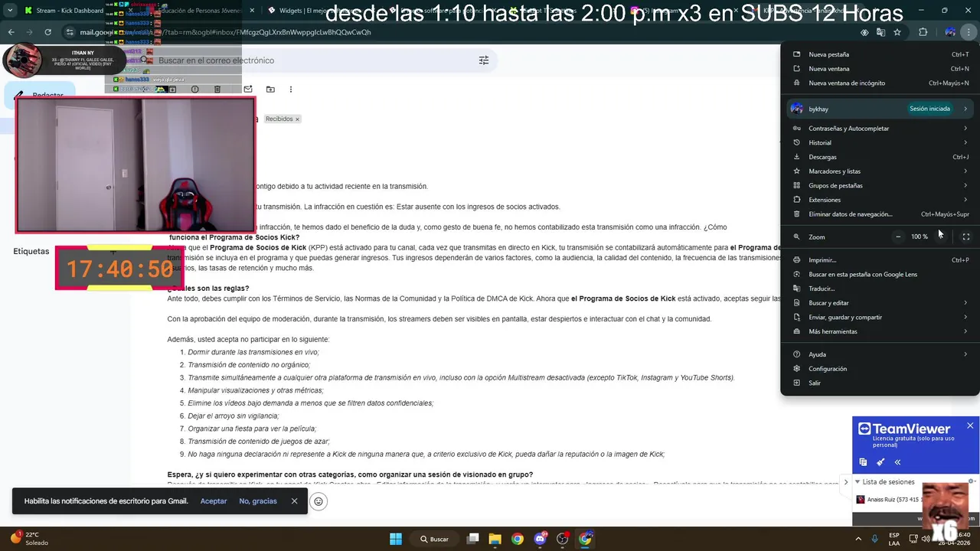Choose Eliminar datos de navegación

tap(880, 214)
